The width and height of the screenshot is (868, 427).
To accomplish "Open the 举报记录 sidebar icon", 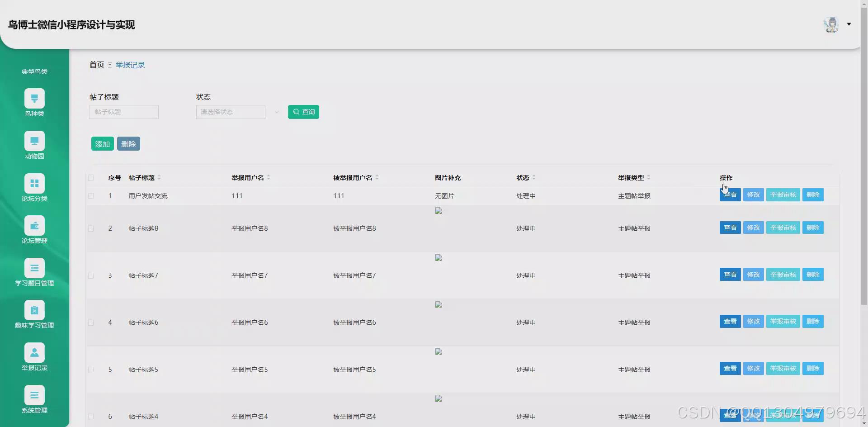I will tap(34, 353).
